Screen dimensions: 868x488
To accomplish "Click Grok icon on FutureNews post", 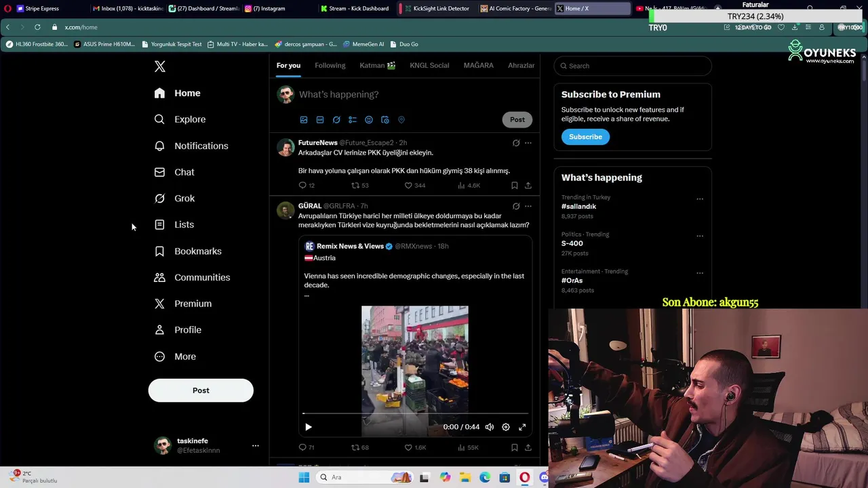I will point(516,143).
